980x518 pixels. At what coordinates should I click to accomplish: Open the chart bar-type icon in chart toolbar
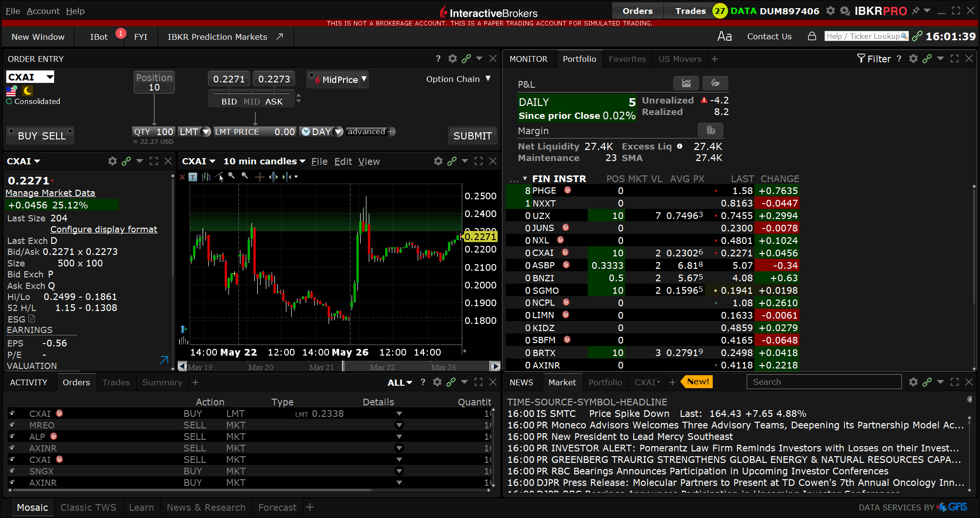click(206, 177)
